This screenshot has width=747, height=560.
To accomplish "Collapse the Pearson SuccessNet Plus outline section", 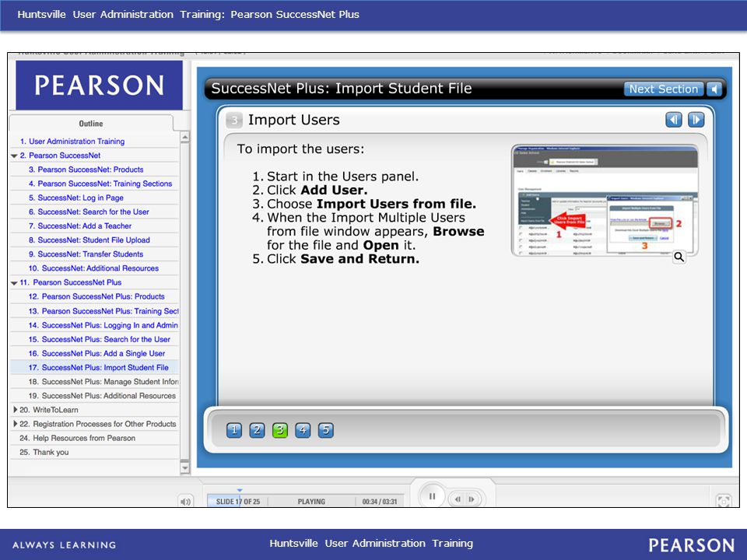I will point(14,283).
